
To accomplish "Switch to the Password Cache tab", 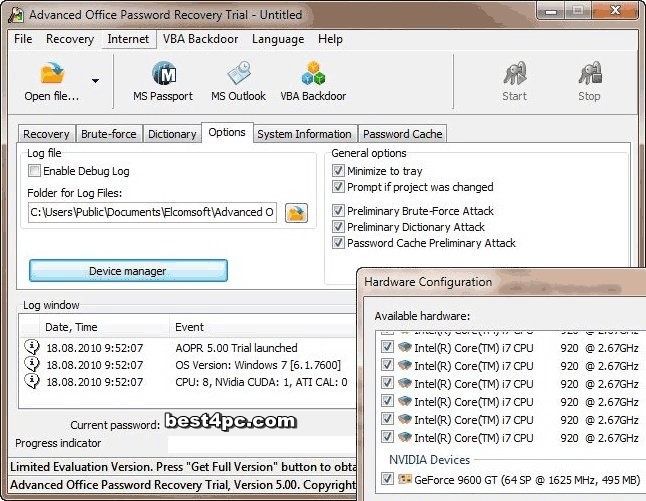I will (x=403, y=134).
